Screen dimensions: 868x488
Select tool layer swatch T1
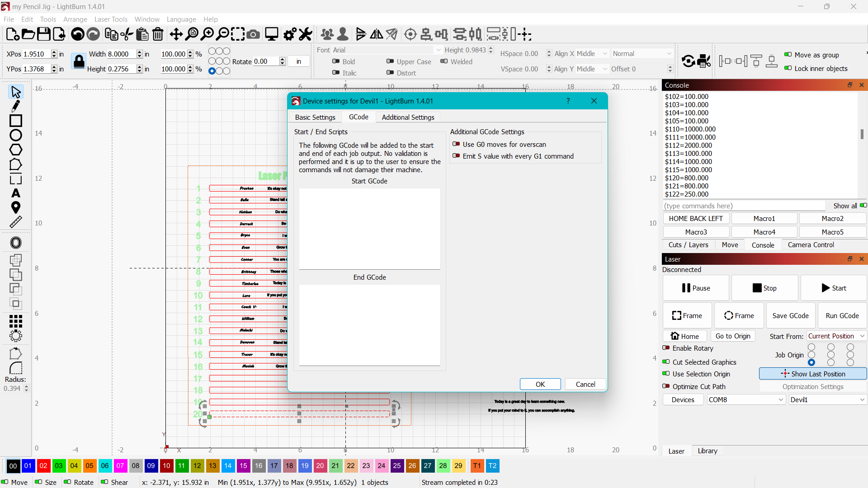coord(477,465)
